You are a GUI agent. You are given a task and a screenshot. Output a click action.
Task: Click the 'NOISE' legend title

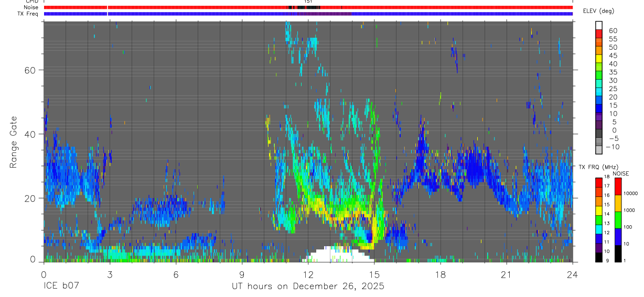[x=620, y=173]
